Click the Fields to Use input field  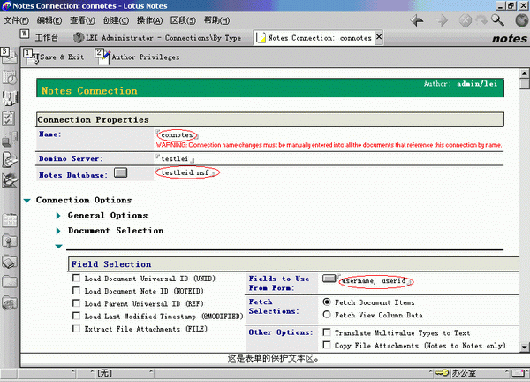point(376,281)
